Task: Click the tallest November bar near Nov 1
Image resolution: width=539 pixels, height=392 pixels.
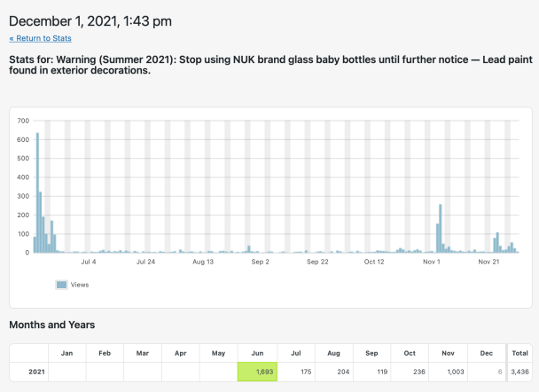Action: point(441,229)
